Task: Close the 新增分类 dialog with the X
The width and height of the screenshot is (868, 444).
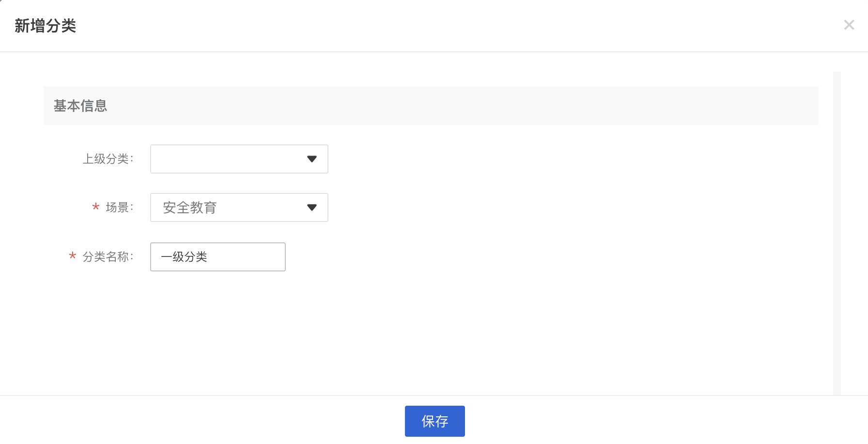Action: [849, 25]
